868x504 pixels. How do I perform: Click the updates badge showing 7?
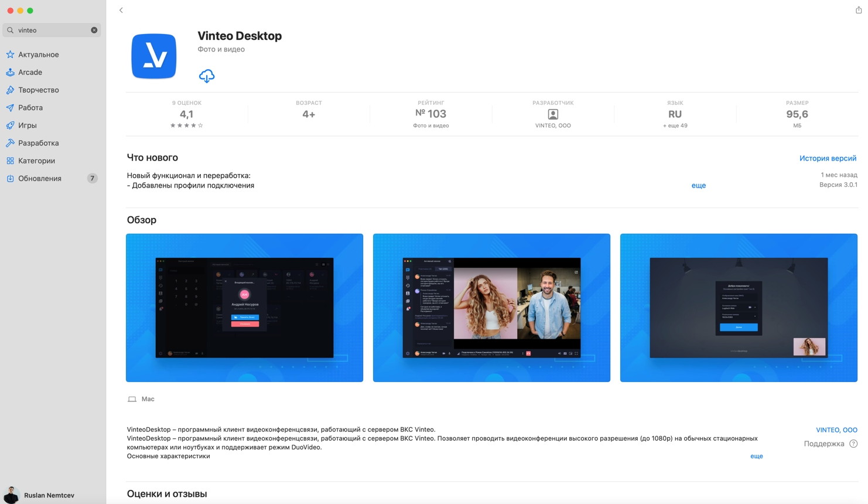coord(92,178)
